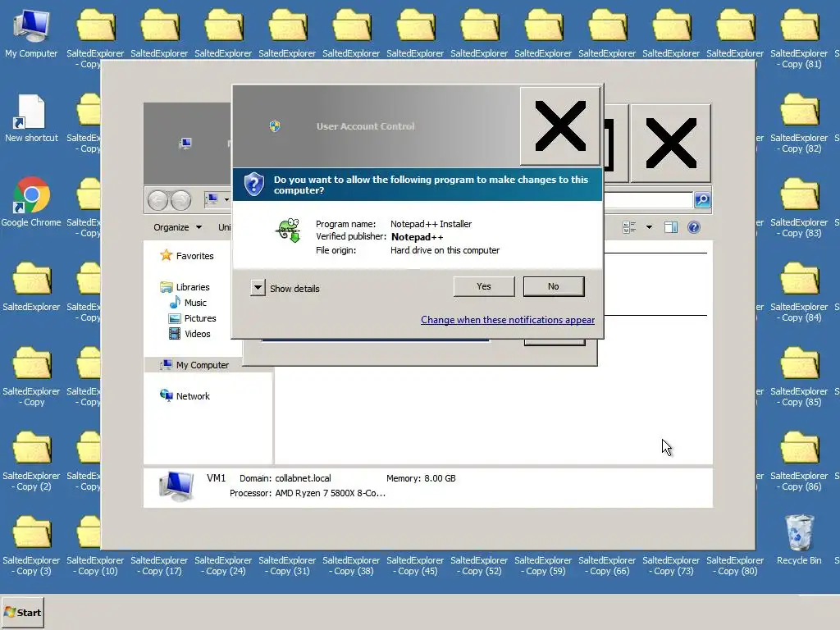
Task: Select the Google Chrome desktop icon
Action: [31, 202]
